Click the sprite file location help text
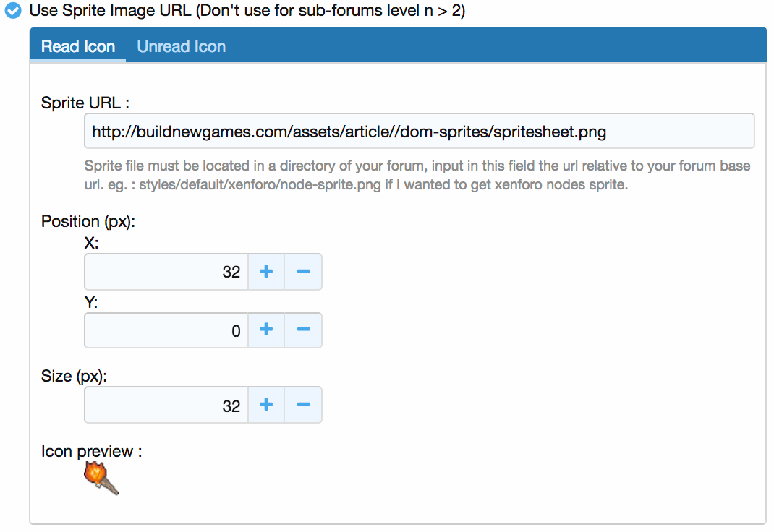 (417, 175)
